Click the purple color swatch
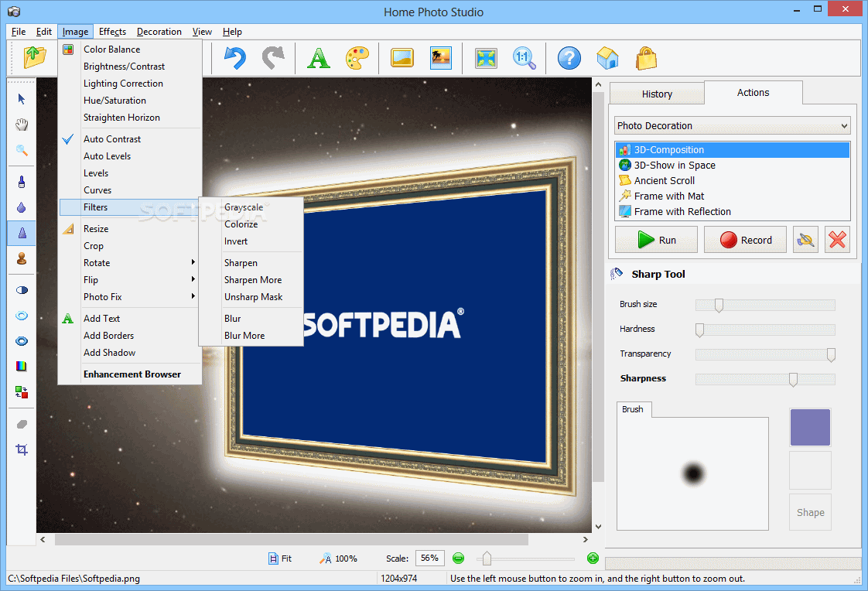Screen dimensions: 868x591 [811, 427]
